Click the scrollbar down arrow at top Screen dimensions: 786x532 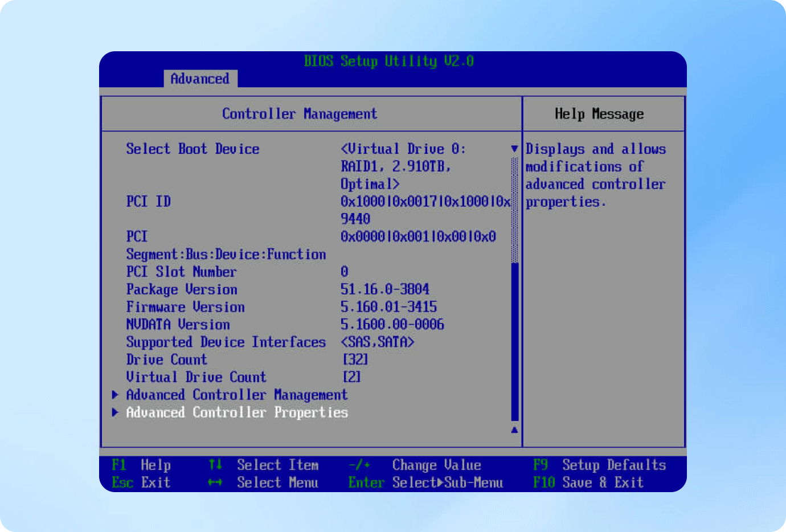pyautogui.click(x=514, y=148)
